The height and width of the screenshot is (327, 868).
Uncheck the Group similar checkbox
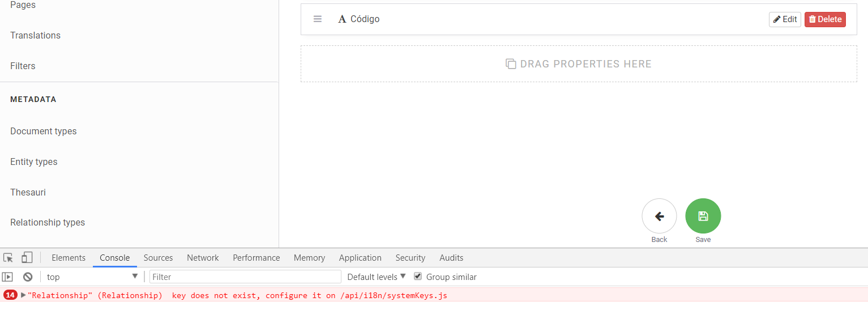point(418,277)
